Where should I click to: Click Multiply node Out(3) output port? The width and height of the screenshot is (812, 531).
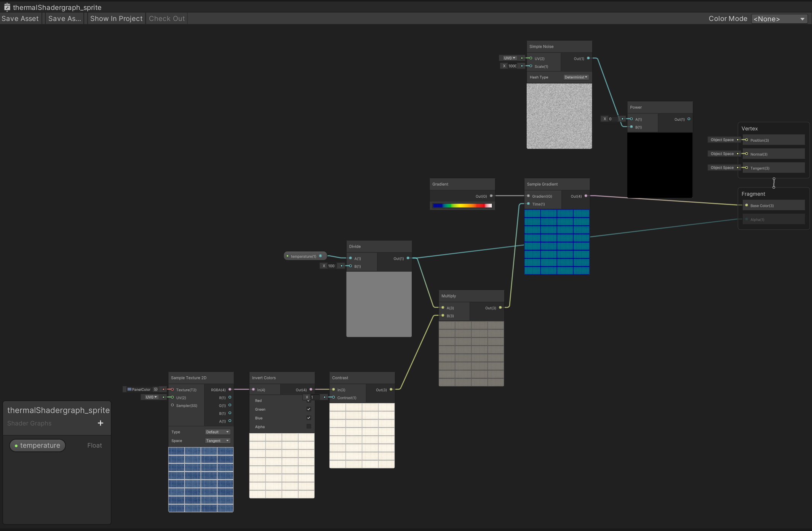[500, 308]
